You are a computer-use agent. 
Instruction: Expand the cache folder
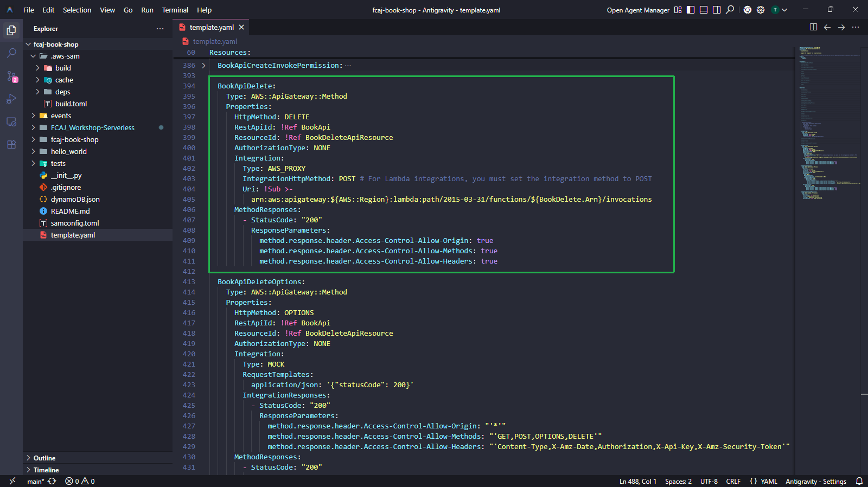[x=37, y=80]
